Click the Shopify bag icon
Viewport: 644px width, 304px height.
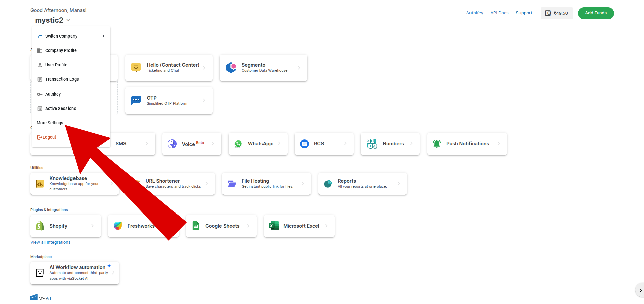(x=40, y=226)
